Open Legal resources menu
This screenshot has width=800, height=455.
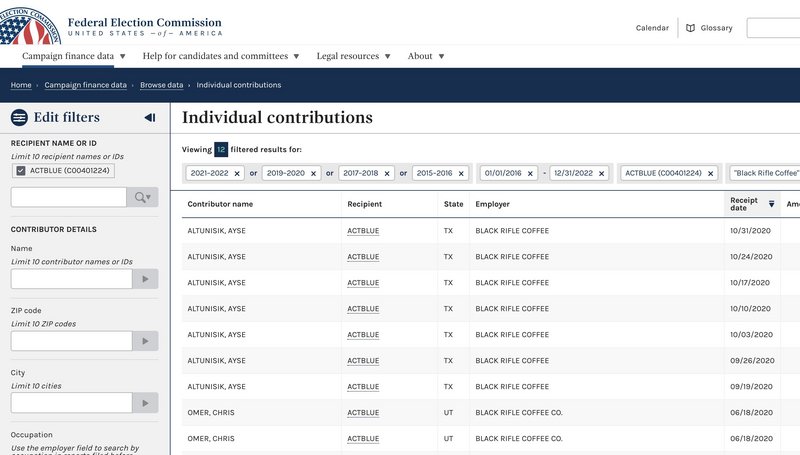coord(353,56)
